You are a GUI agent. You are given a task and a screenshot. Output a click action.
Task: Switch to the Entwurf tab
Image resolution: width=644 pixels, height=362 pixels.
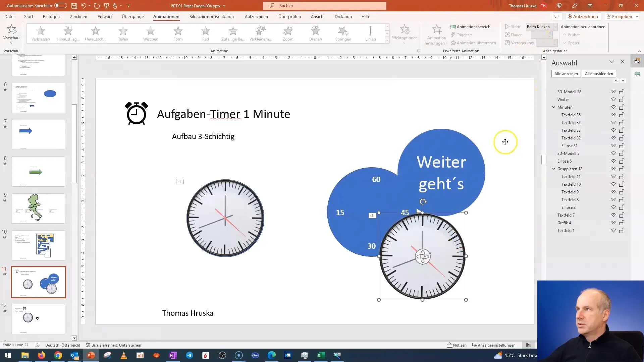click(105, 16)
